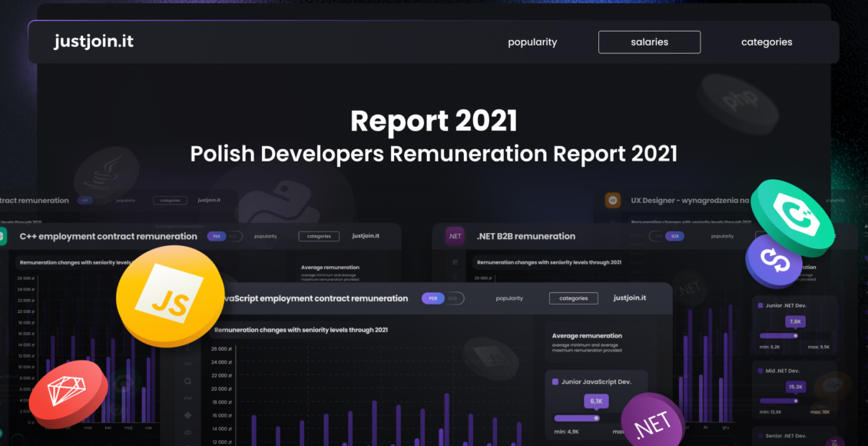Click the faded Java cup coin
868x446 pixels.
coord(107,175)
